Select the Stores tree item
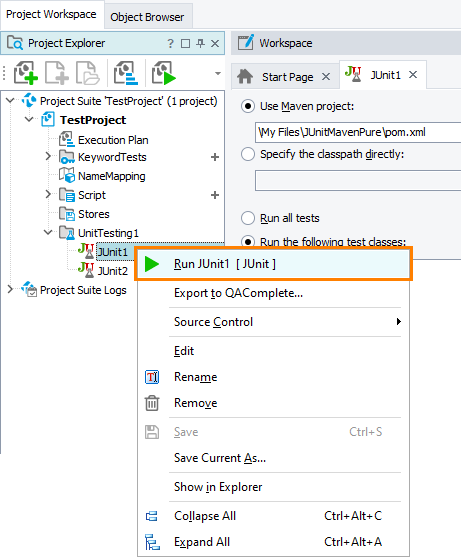The image size is (461, 557). point(94,214)
